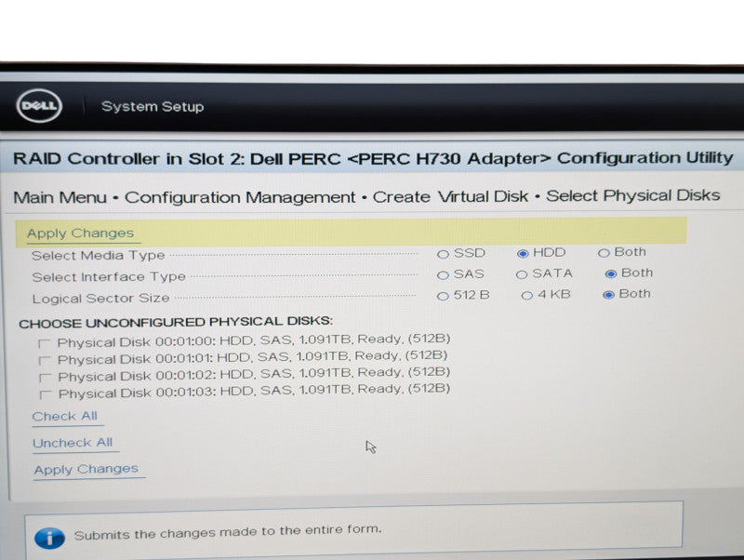Image resolution: width=744 pixels, height=560 pixels.
Task: Select 4 KB logical sector size
Action: coord(526,296)
